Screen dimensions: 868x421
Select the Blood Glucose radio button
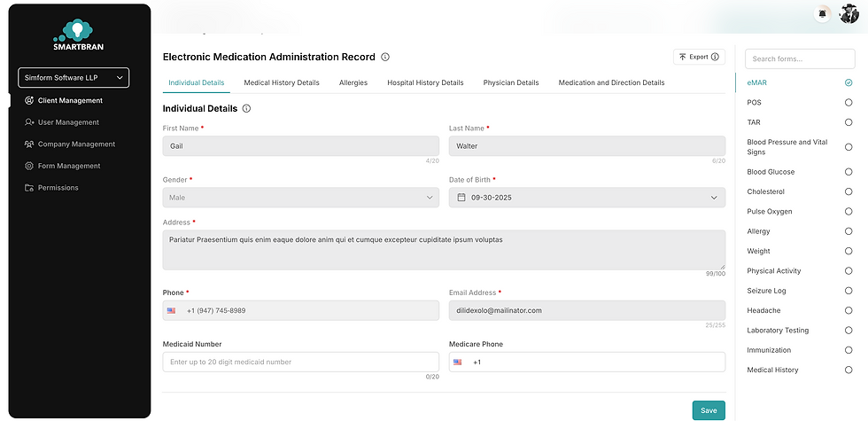[x=849, y=172]
